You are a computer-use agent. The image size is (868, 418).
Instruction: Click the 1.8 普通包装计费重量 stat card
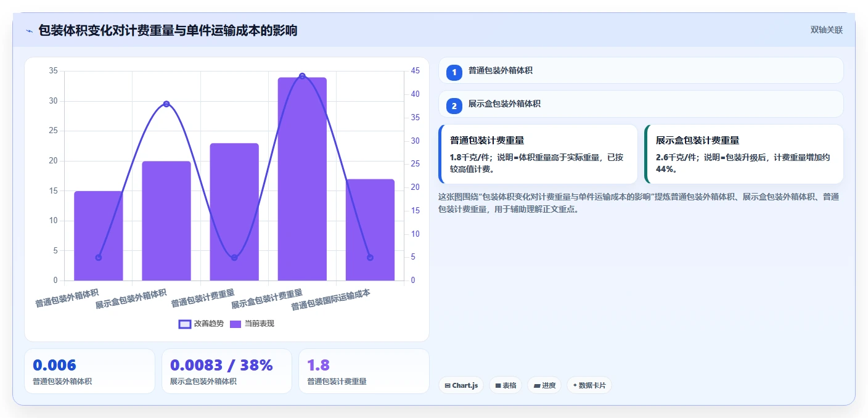pos(364,371)
